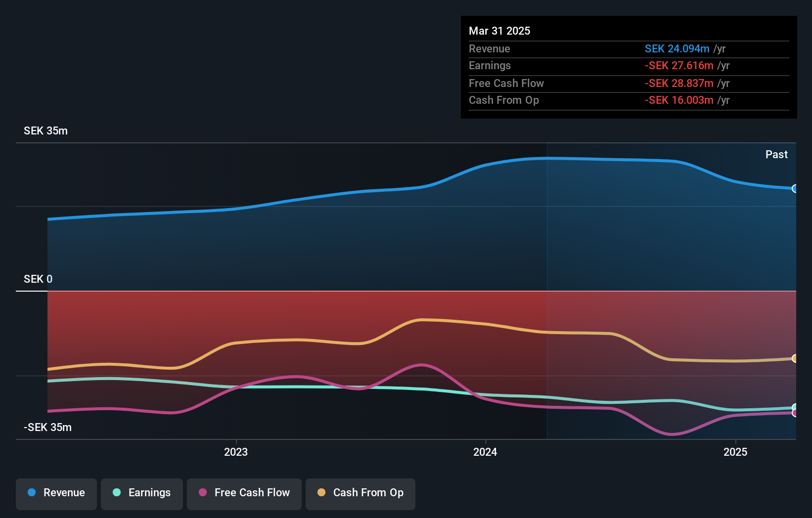812x518 pixels.
Task: Click the Earnings row label in tooltip
Action: 490,65
